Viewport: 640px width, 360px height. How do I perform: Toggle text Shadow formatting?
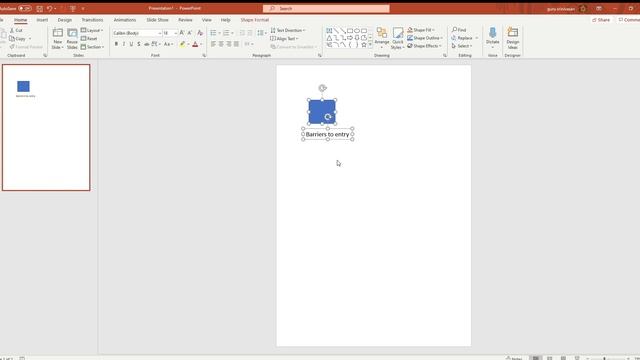(x=139, y=44)
